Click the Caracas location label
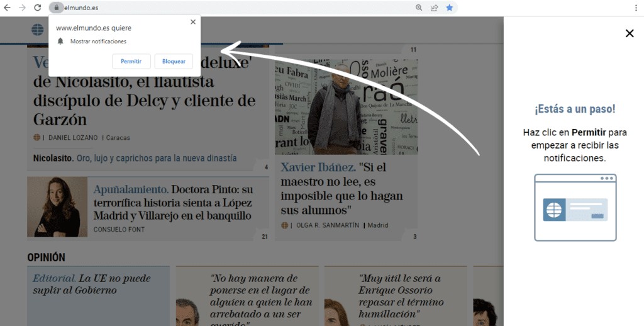Screen dimensions: 644x326 click(118, 138)
